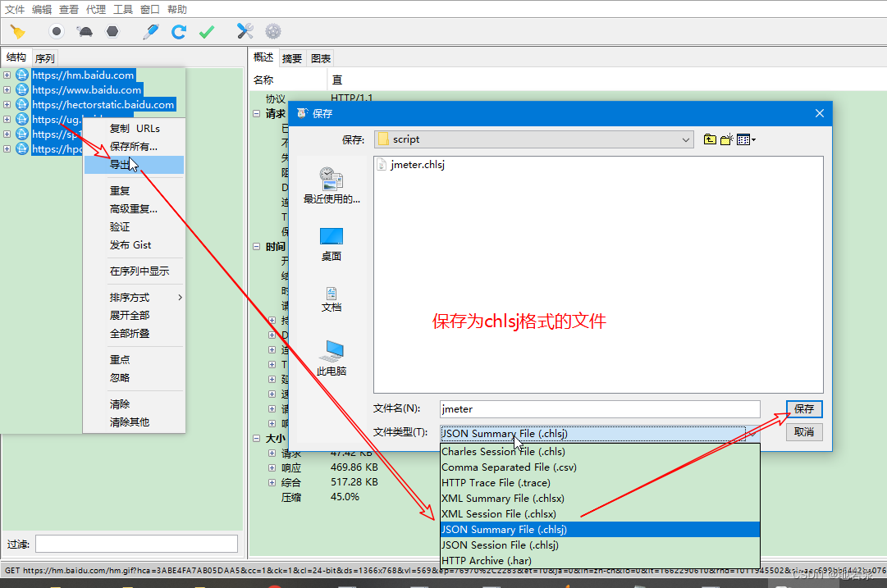Screen dimensions: 887x588
Task: Open the script save location dropdown
Action: [x=686, y=139]
